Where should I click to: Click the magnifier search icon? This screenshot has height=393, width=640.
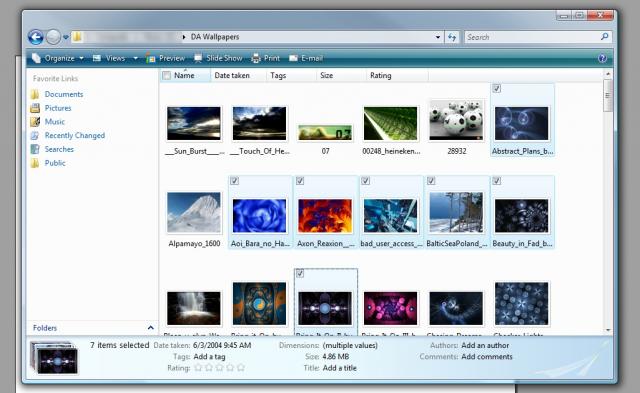pyautogui.click(x=604, y=37)
